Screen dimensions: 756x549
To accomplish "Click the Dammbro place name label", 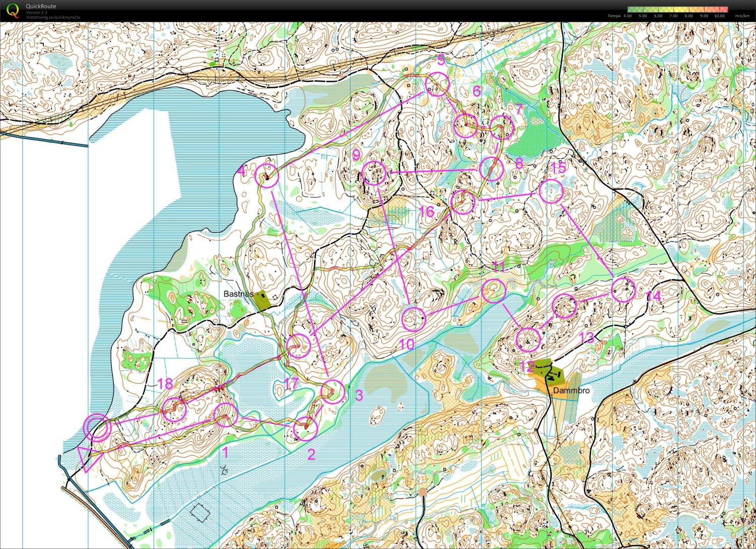I will [x=572, y=390].
